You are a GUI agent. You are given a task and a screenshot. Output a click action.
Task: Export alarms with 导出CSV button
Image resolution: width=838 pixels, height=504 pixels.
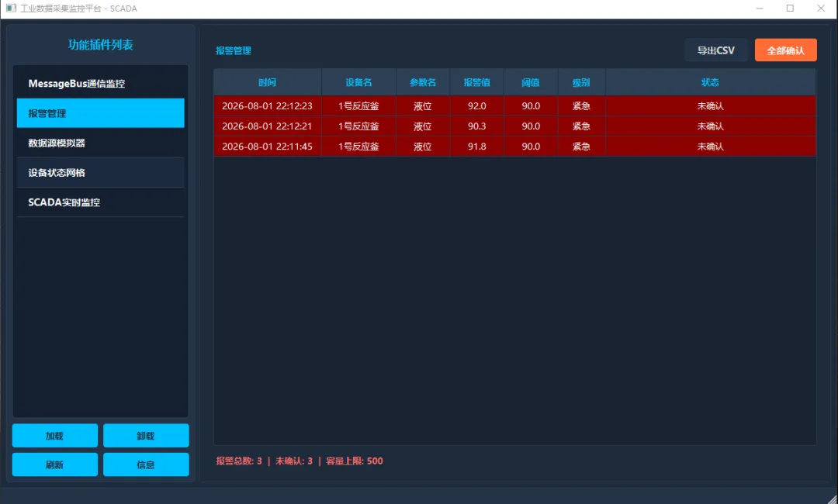point(716,50)
